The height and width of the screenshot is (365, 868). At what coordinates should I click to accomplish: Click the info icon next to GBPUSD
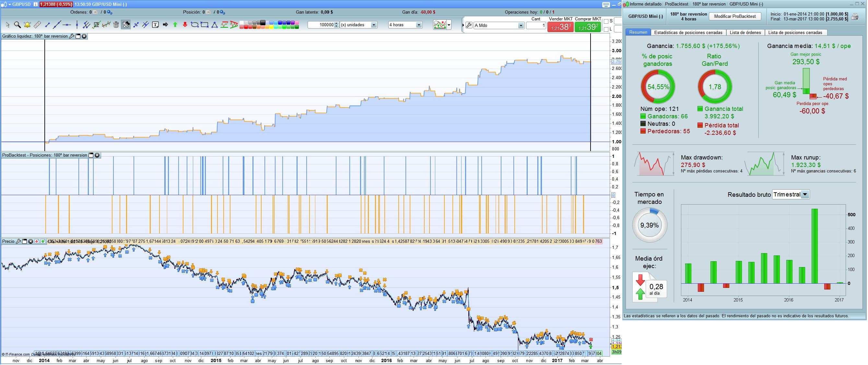click(35, 5)
